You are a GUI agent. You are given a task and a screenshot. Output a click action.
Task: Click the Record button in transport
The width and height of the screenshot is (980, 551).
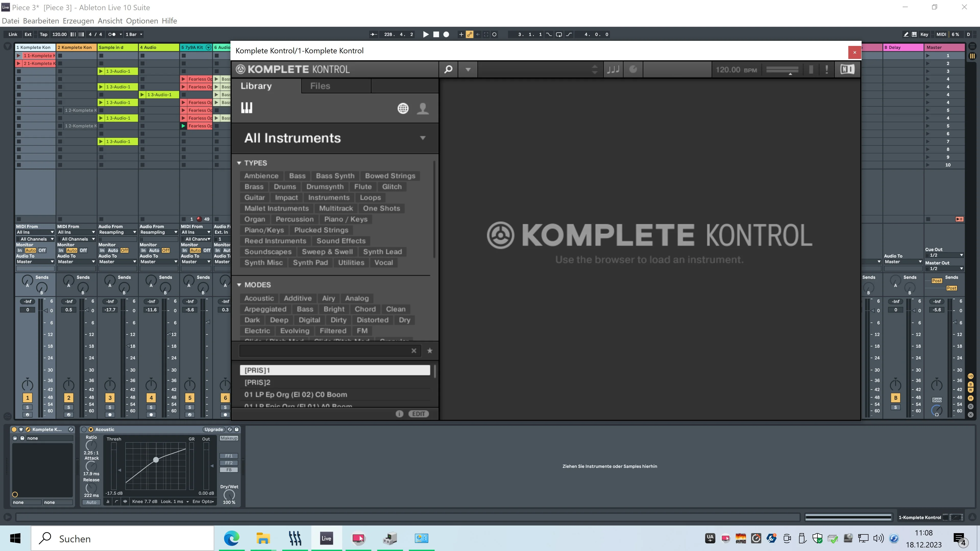pos(446,34)
